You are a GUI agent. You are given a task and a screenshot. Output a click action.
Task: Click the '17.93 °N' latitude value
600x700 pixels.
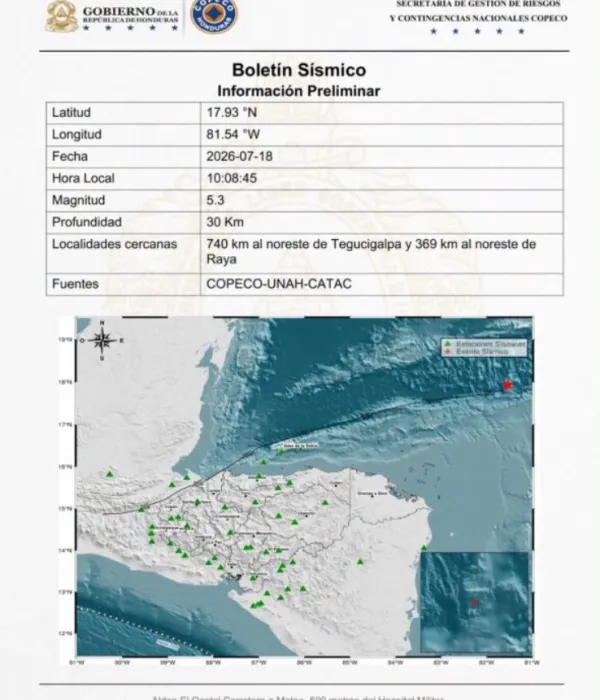(232, 112)
